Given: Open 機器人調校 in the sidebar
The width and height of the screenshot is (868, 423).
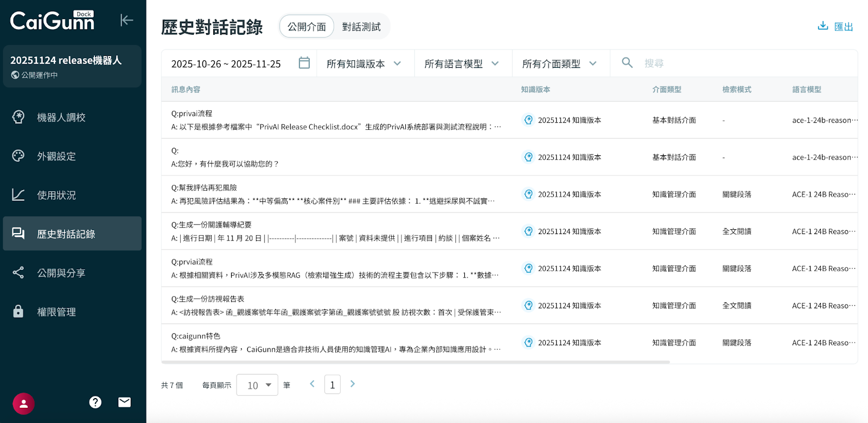Looking at the screenshot, I should [61, 117].
